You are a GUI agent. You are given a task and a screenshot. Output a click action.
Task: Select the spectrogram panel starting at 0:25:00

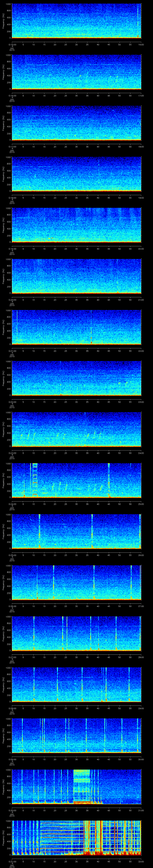coord(76,531)
